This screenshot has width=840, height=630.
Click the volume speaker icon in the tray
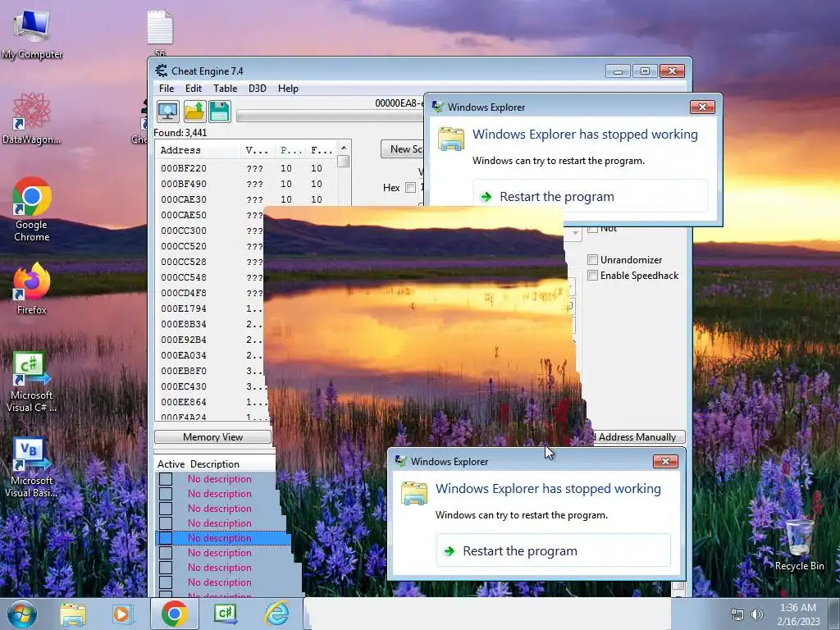(x=757, y=614)
